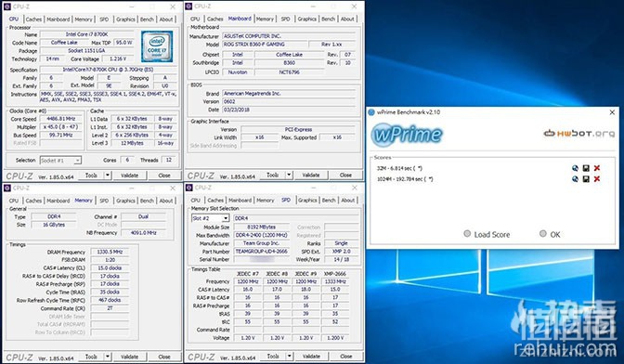624x364 pixels.
Task: Submit the 32M score online via globe icon
Action: point(575,168)
